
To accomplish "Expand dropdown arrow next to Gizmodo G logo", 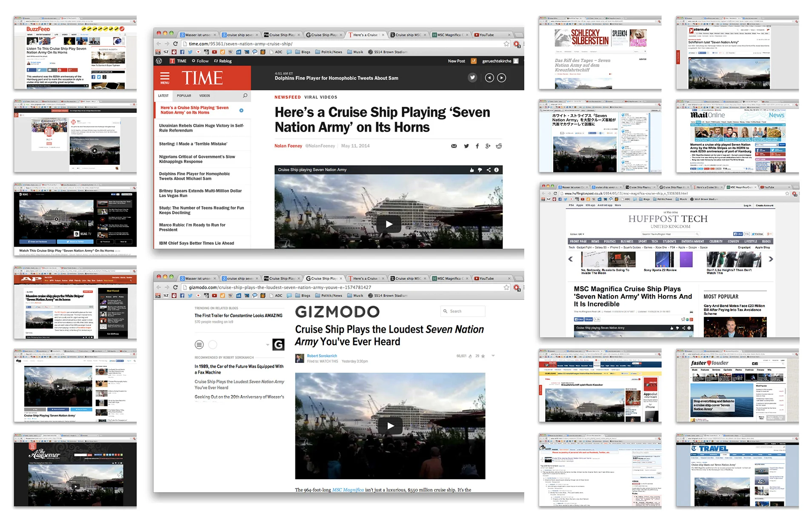I will (268, 345).
